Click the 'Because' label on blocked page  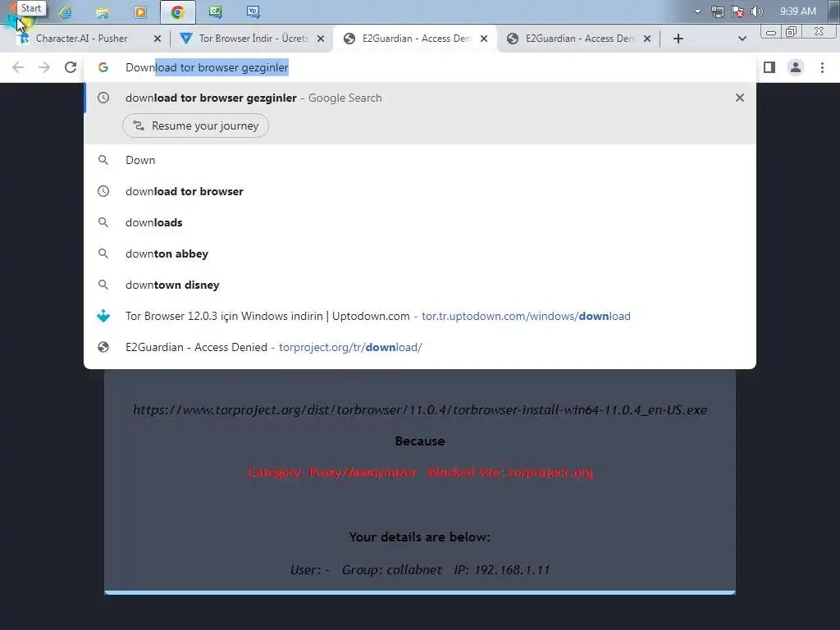(x=420, y=441)
